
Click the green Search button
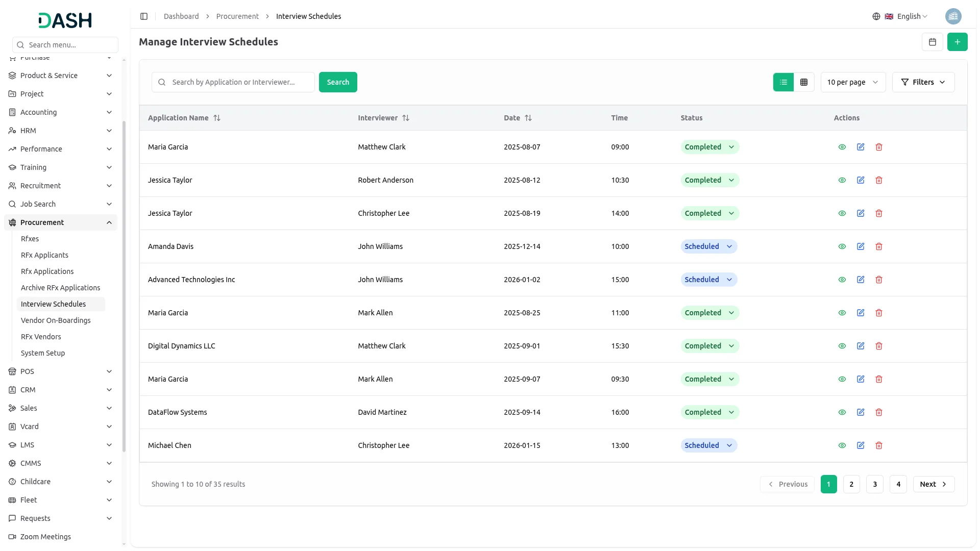pyautogui.click(x=337, y=82)
